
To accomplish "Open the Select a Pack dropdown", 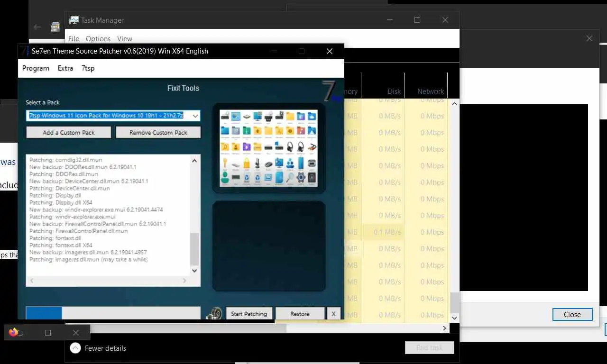I will coord(195,116).
